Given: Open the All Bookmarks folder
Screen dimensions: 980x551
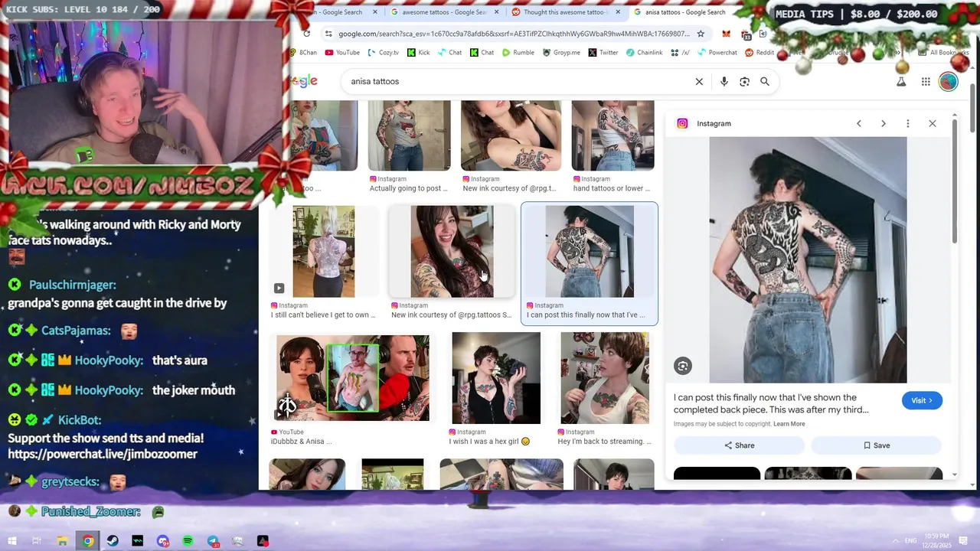Looking at the screenshot, I should pyautogui.click(x=944, y=53).
